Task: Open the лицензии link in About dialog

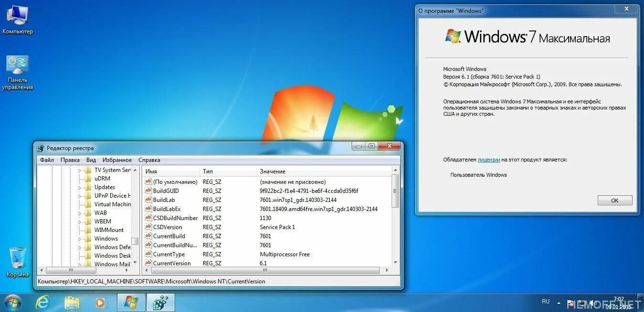Action: tap(489, 160)
